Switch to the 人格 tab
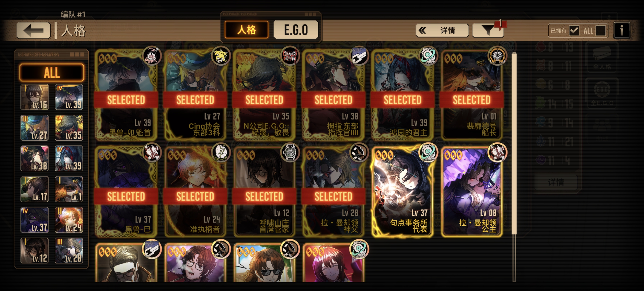644x291 pixels. [x=247, y=30]
